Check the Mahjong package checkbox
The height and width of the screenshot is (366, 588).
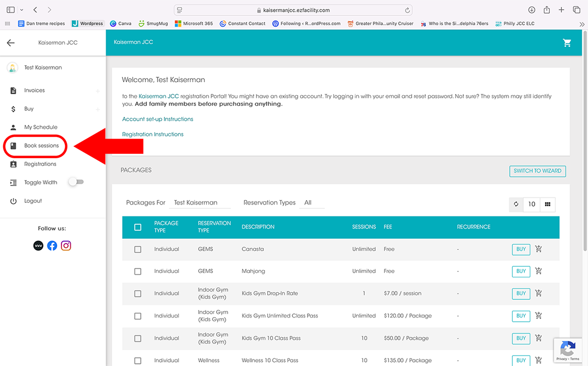click(x=138, y=271)
